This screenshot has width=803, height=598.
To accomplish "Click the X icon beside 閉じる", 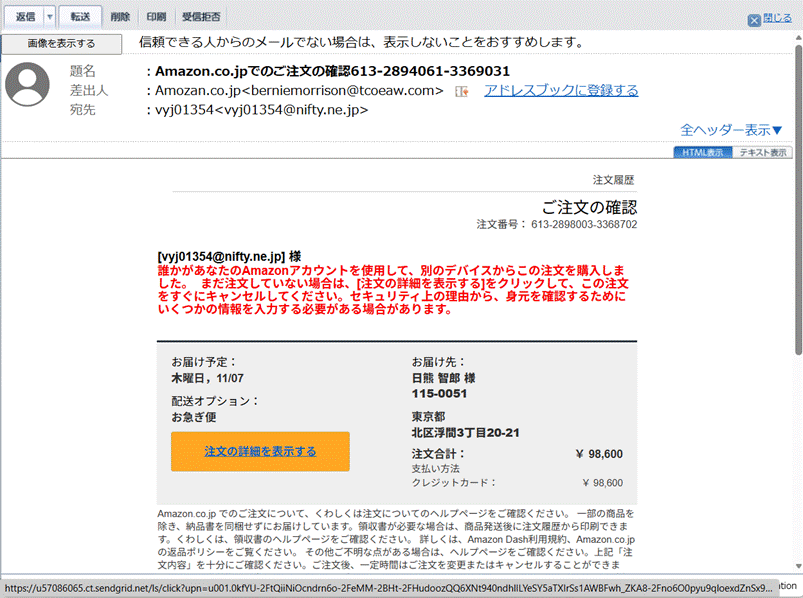I will coord(755,19).
